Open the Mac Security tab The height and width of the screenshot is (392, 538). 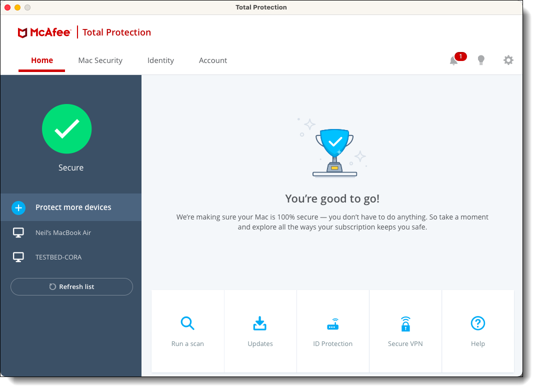tap(100, 60)
